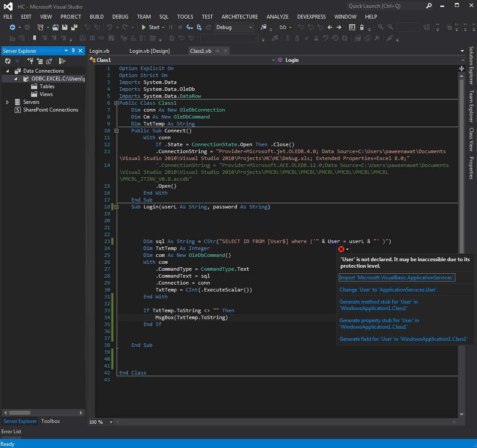477x448 pixels.
Task: Click the New Project toolbar icon
Action: [40, 27]
